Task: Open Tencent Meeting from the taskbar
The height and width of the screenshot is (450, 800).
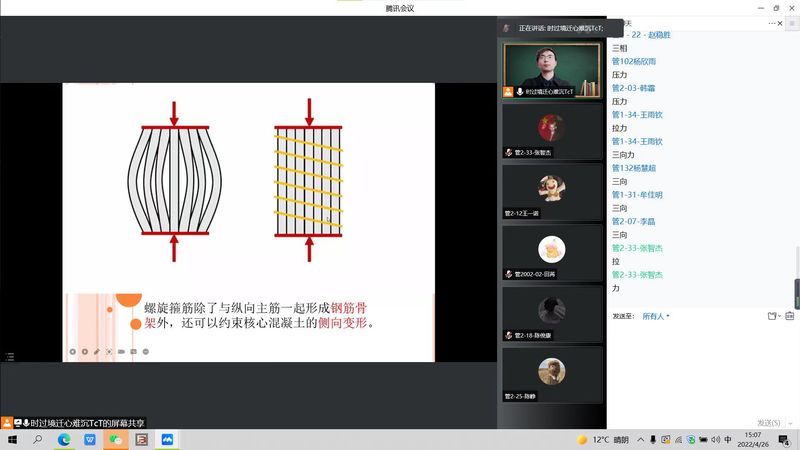Action: coord(168,439)
